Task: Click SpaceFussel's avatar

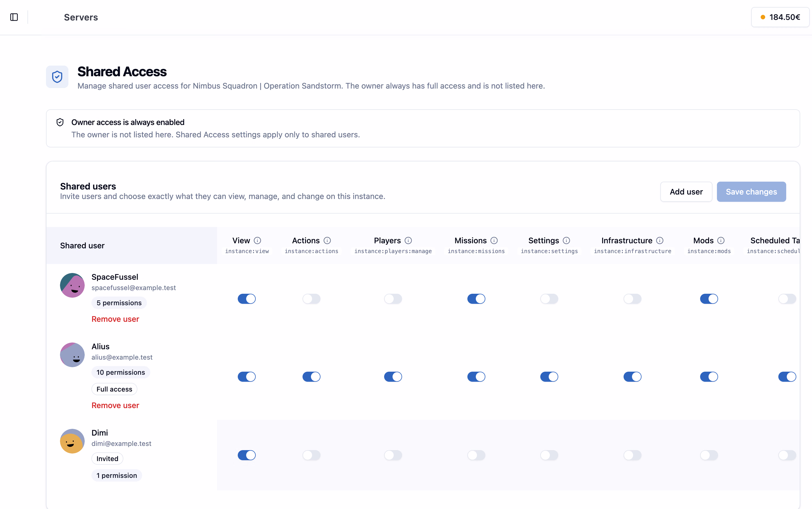Action: [x=72, y=285]
